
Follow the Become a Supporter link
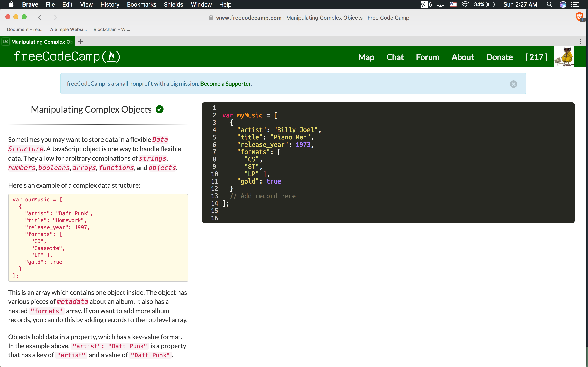pyautogui.click(x=225, y=84)
